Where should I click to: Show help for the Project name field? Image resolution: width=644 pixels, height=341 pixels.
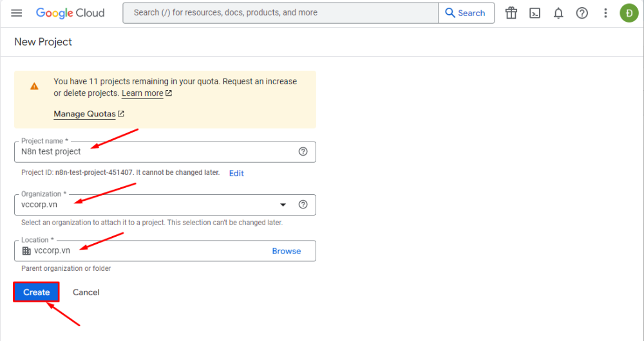[303, 151]
